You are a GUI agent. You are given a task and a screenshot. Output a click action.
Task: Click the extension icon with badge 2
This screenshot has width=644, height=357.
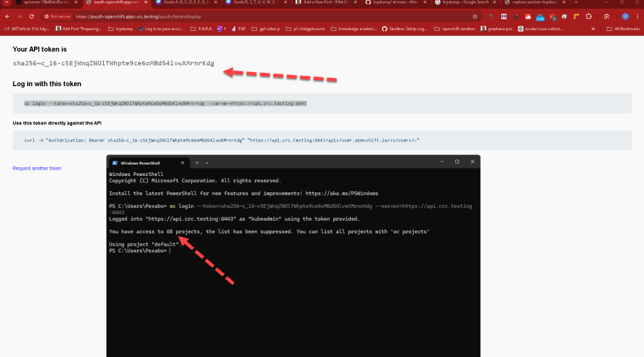pos(552,17)
